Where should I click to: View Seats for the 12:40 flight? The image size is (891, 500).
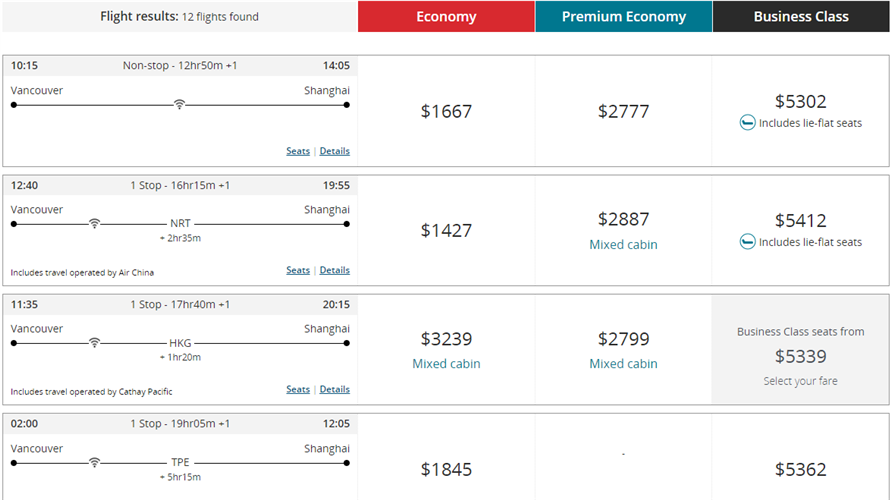tap(298, 270)
